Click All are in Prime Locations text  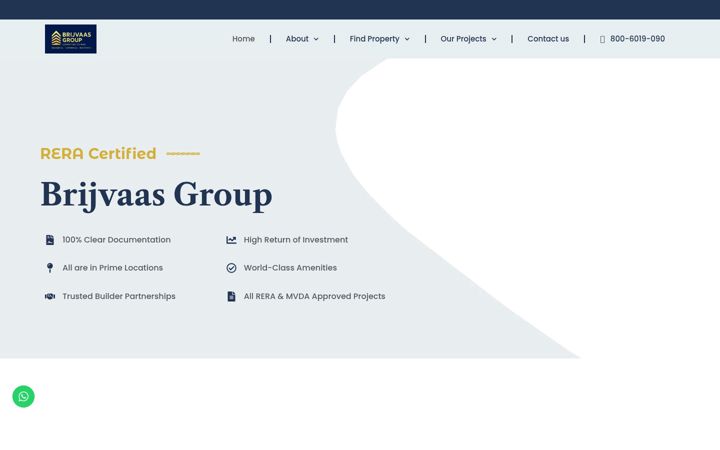click(x=112, y=268)
